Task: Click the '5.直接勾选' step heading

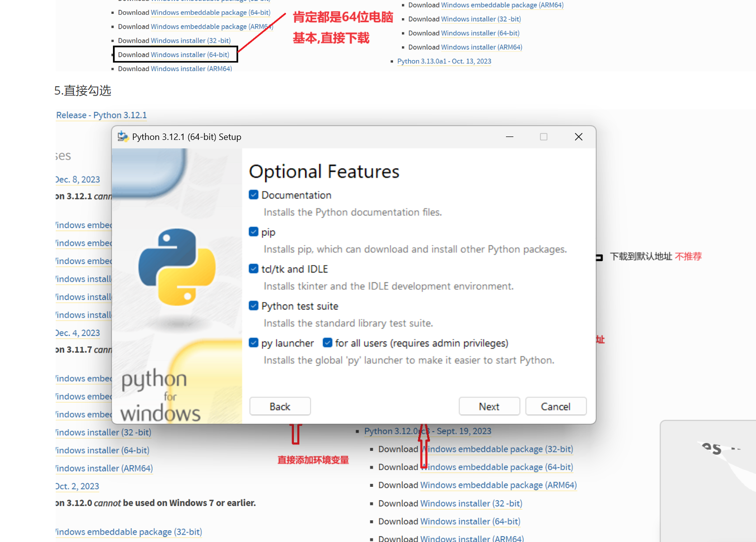Action: [x=83, y=91]
